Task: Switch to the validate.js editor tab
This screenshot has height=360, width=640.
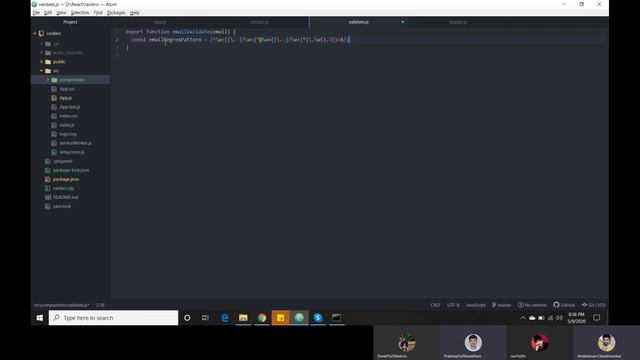Action: click(359, 22)
